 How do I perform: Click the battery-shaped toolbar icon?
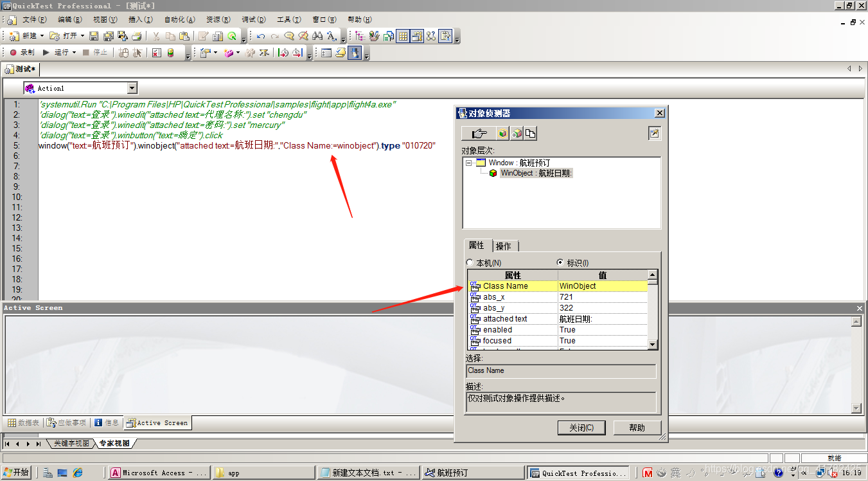coord(170,53)
